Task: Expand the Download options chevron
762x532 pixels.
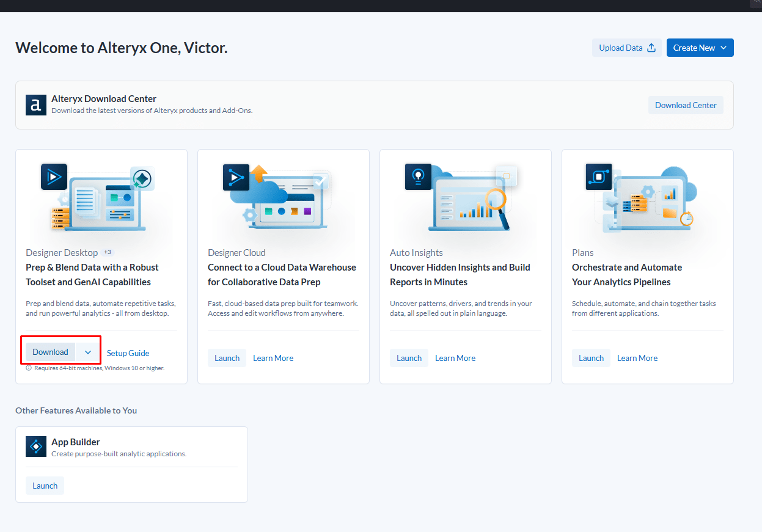Action: point(88,352)
